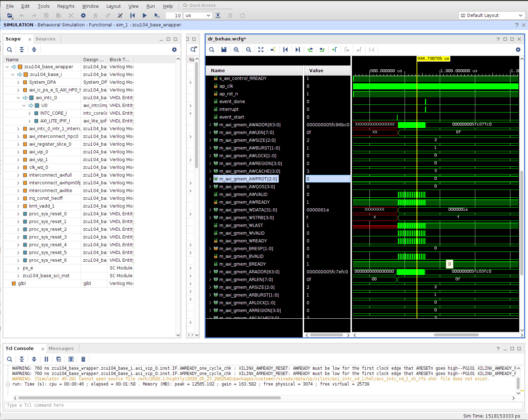Save the waveform configuration dr_behav.wcfg
This screenshot has height=420, width=528.
point(224,50)
